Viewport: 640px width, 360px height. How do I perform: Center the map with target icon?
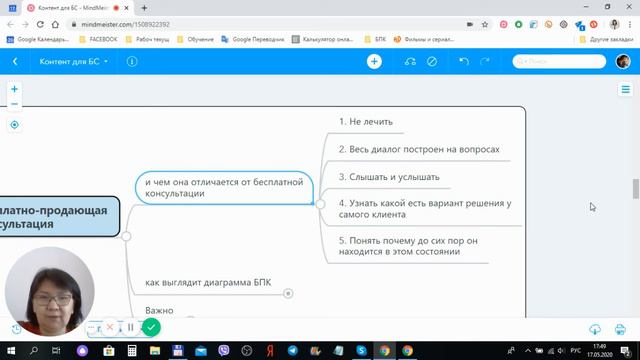click(14, 125)
